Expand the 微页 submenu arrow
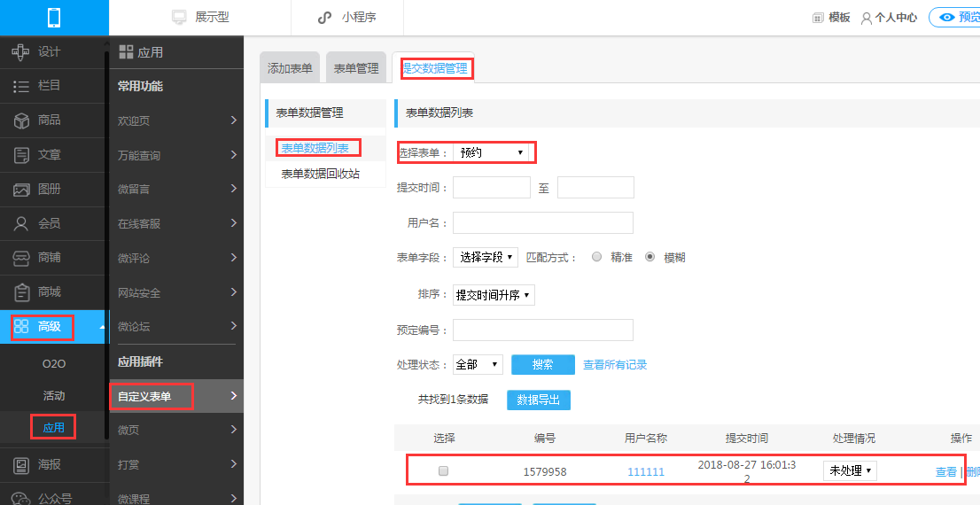980x505 pixels. coord(234,430)
